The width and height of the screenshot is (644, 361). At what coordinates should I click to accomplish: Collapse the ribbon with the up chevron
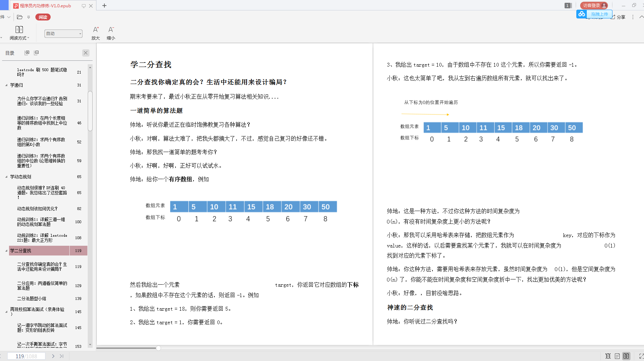click(x=641, y=17)
